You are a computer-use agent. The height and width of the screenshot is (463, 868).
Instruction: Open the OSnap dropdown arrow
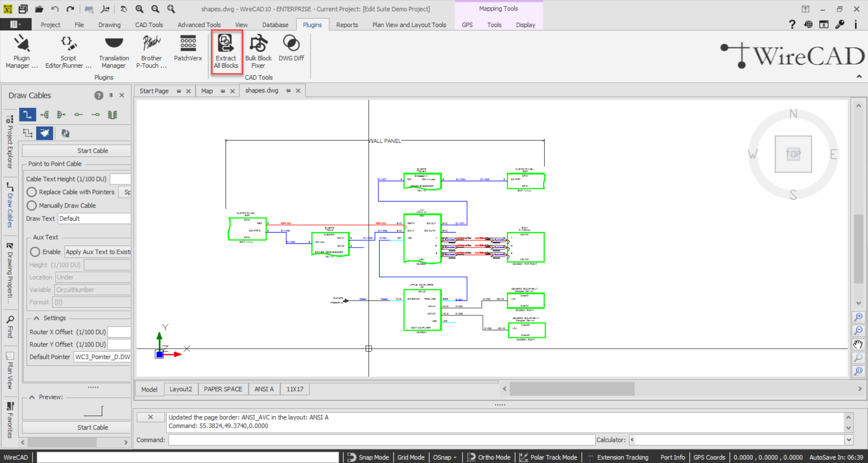point(455,458)
